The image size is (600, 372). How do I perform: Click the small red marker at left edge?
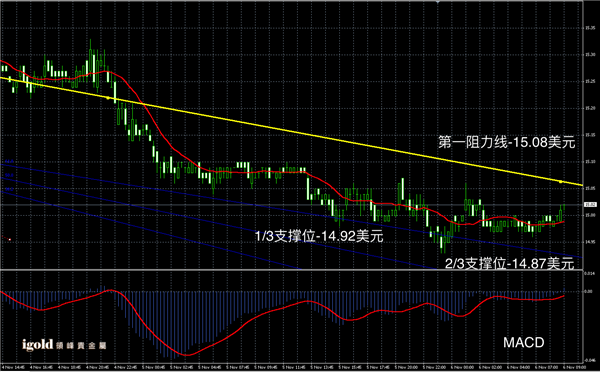(x=10, y=240)
